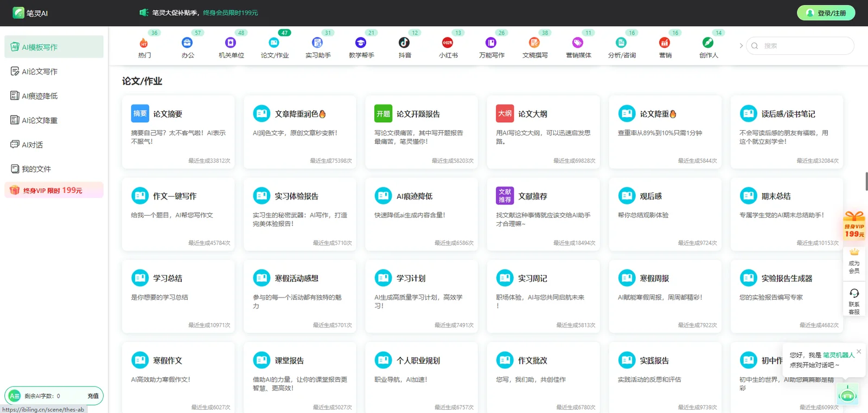Open the 论文大纲 template
868x413 pixels.
click(x=544, y=132)
